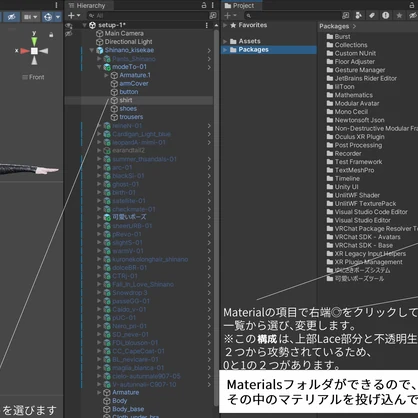Expand Favorites in Project tree
The width and height of the screenshot is (418, 418).
pyautogui.click(x=225, y=25)
